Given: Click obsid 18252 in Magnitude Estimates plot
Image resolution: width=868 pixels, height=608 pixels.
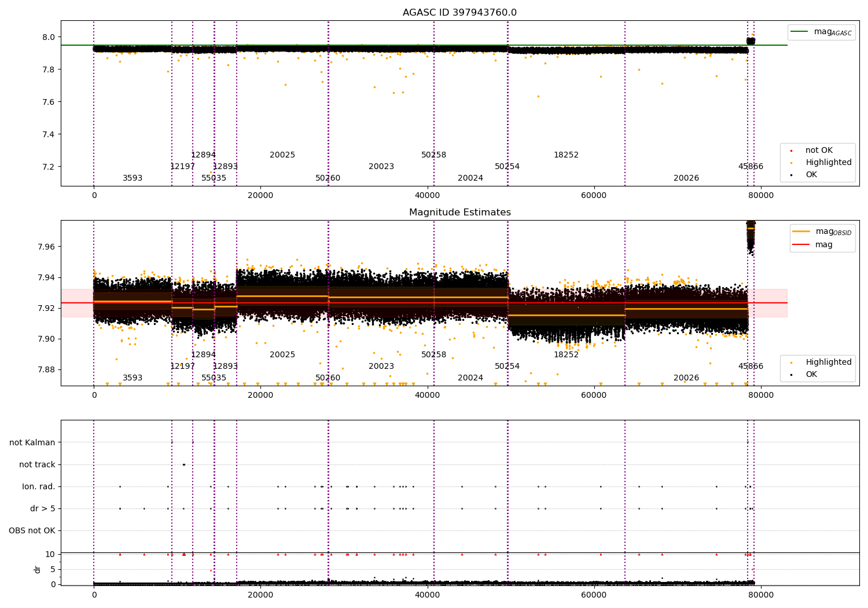Looking at the screenshot, I should [566, 355].
